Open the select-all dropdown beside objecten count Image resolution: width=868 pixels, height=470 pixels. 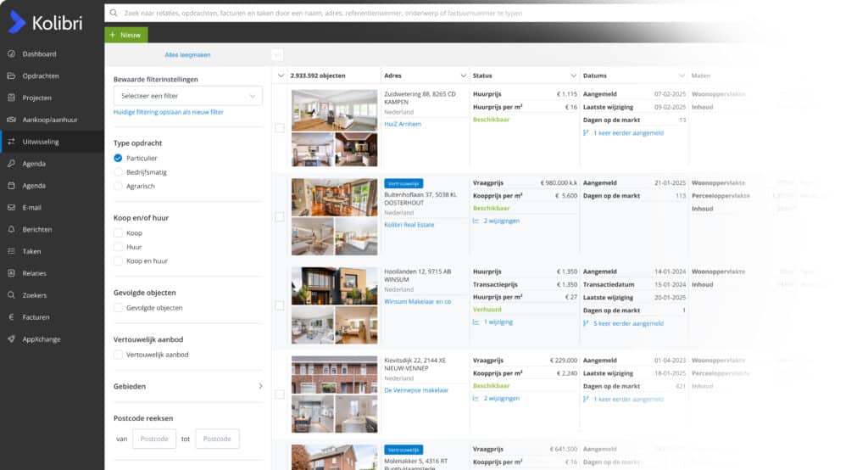pos(281,76)
